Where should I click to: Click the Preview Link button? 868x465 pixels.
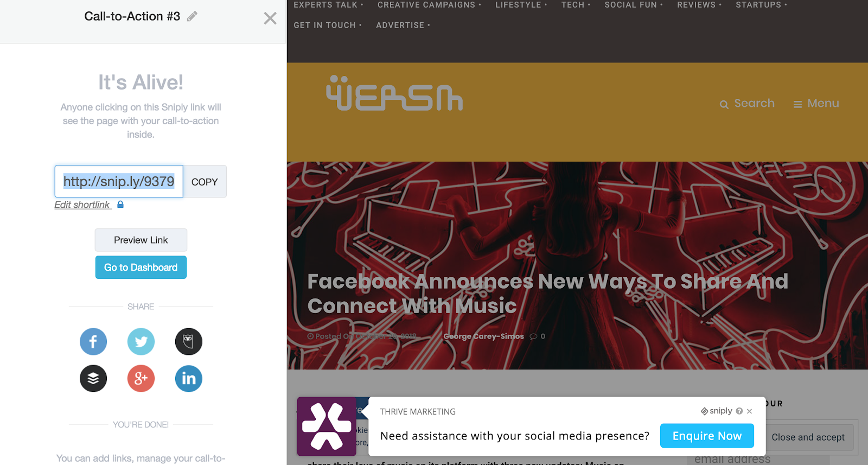pyautogui.click(x=141, y=240)
